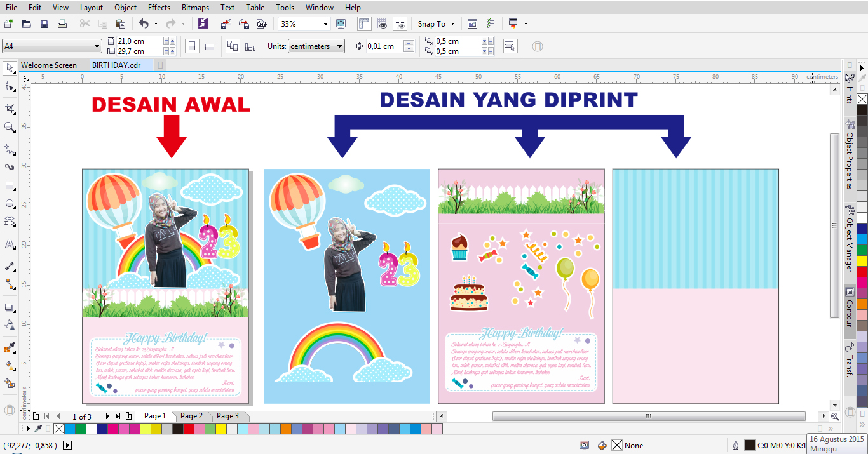This screenshot has width=868, height=454.
Task: Toggle Show Grid button
Action: click(382, 24)
